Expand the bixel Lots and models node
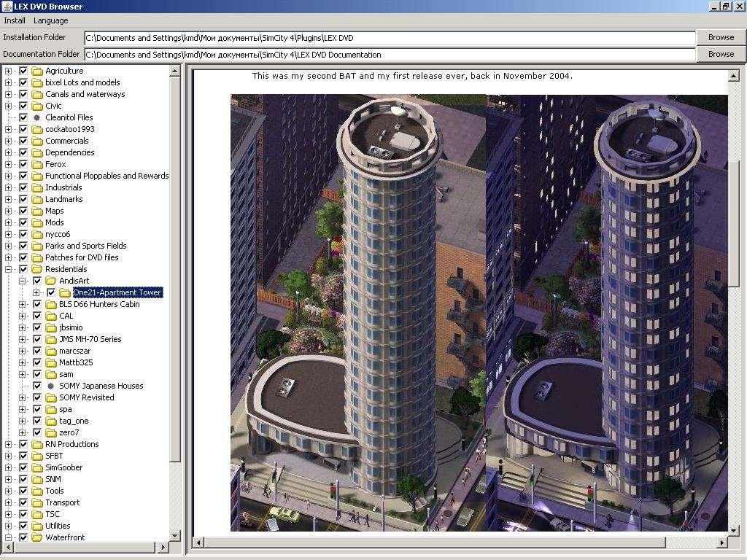747x560 pixels. click(x=9, y=82)
